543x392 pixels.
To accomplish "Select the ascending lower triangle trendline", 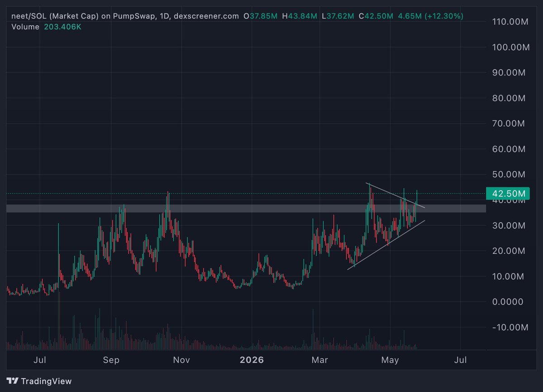I will coord(387,245).
